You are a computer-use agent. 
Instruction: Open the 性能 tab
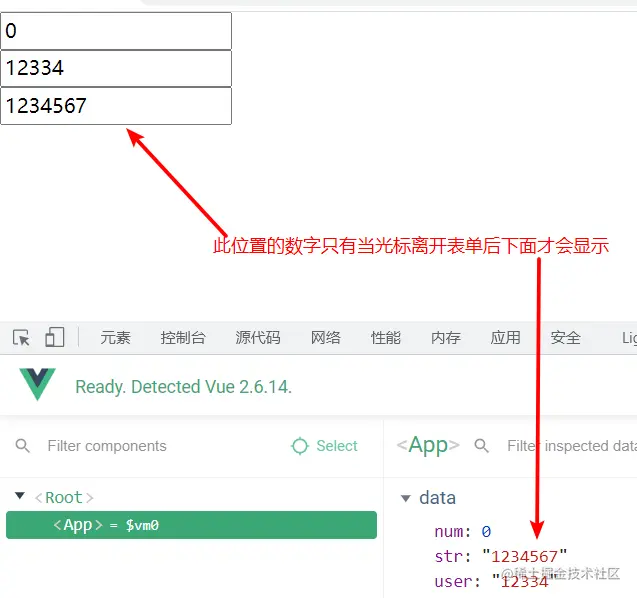point(386,338)
